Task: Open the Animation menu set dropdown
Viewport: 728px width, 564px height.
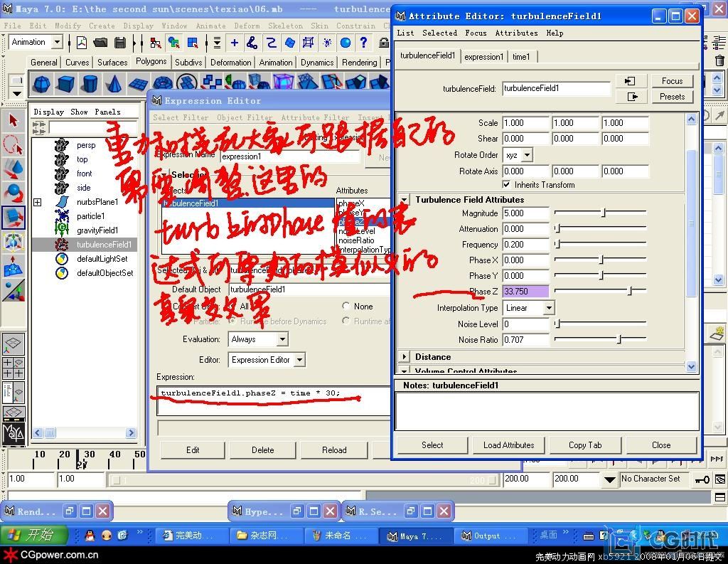Action: point(57,42)
